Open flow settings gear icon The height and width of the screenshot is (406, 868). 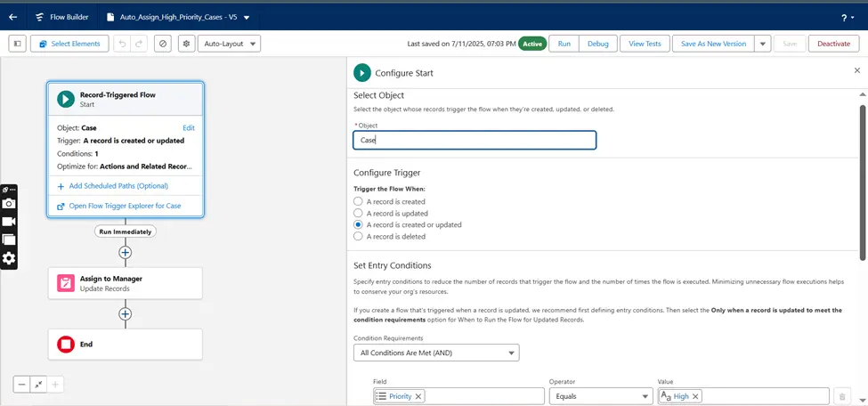point(187,44)
